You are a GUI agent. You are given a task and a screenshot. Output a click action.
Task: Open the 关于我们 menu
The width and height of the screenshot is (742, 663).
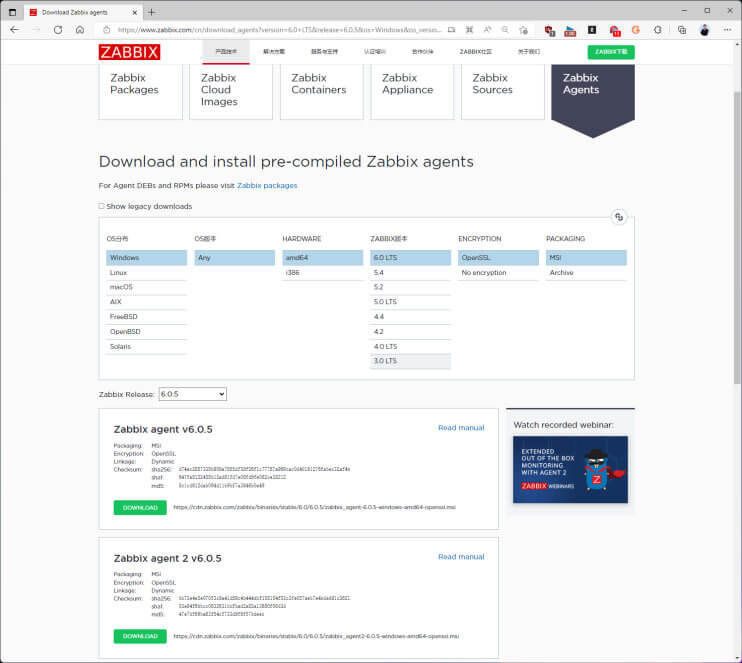click(x=529, y=52)
